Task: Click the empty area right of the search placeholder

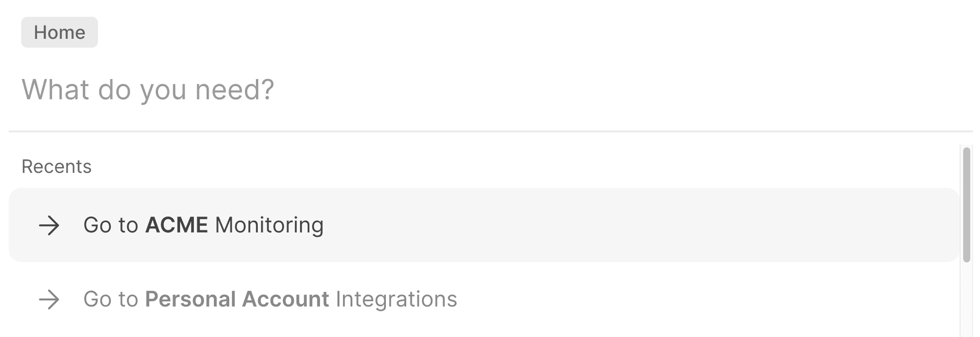Action: point(612,90)
